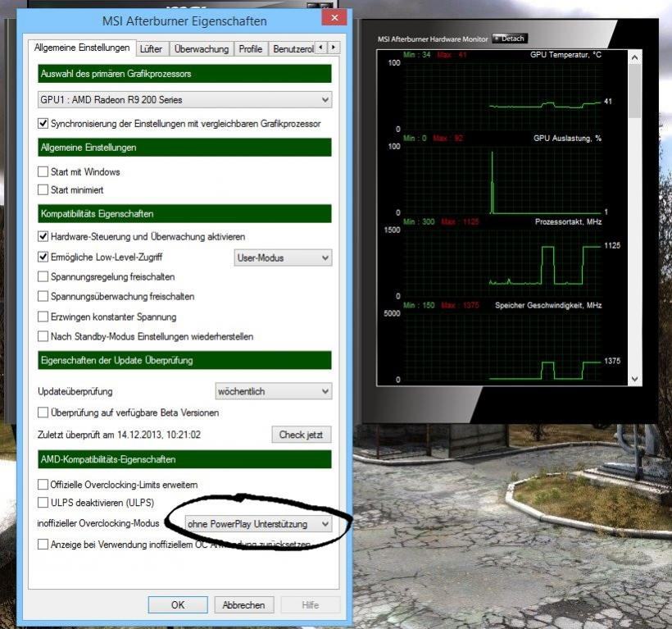The width and height of the screenshot is (672, 629).
Task: Toggle Synchronisierung der Einstellungen checkbox
Action: pyautogui.click(x=43, y=124)
